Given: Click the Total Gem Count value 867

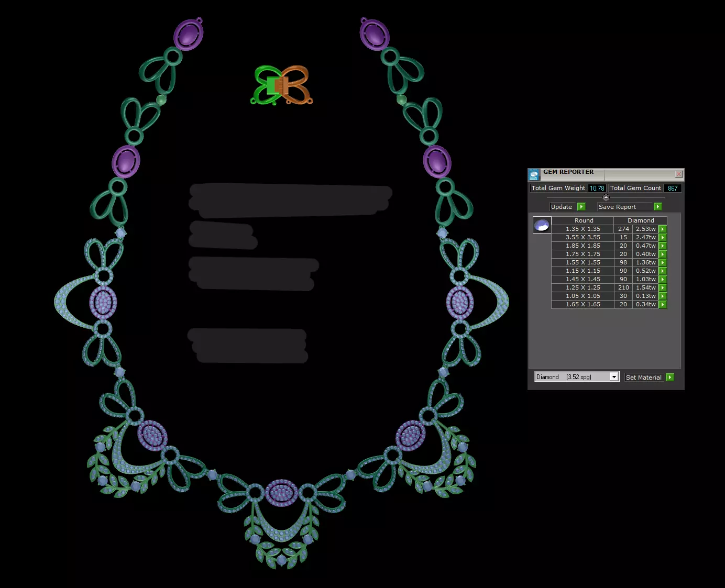Looking at the screenshot, I should 673,188.
